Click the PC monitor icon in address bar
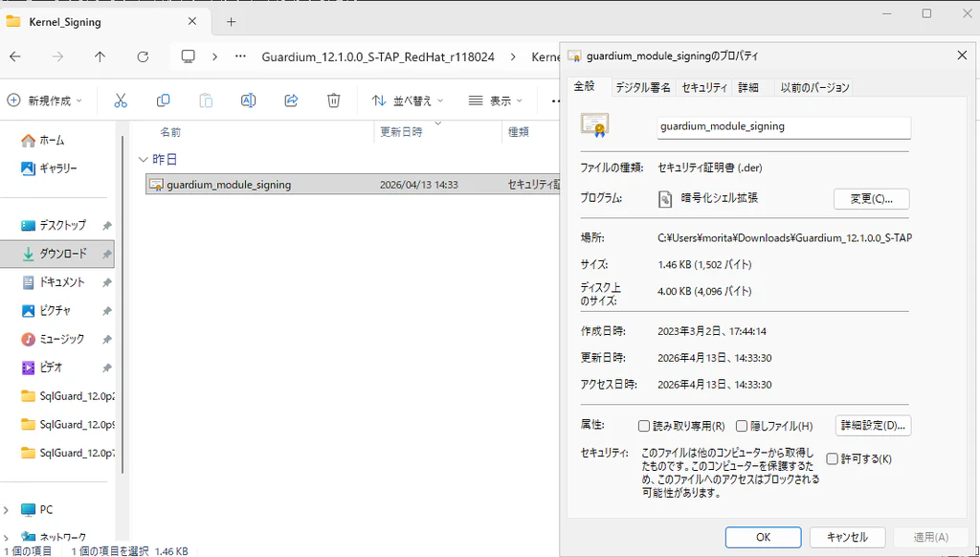Screen dimensions: 980x557 pyautogui.click(x=188, y=56)
